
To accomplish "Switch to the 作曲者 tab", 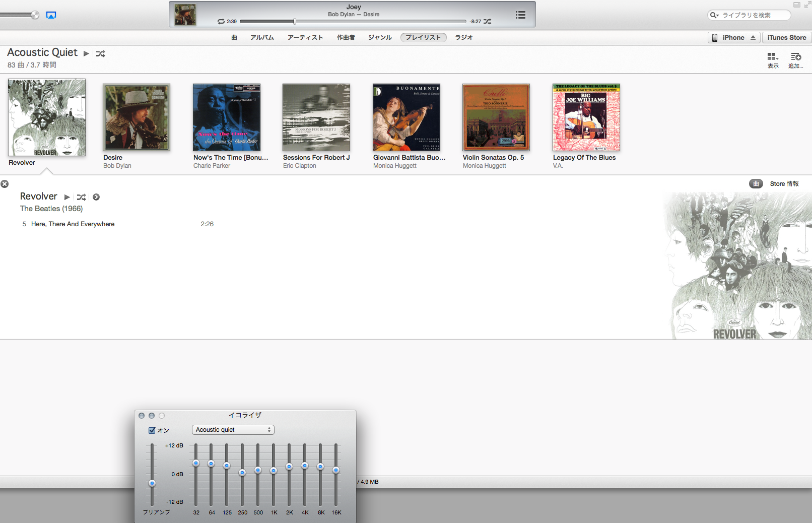I will (x=346, y=38).
